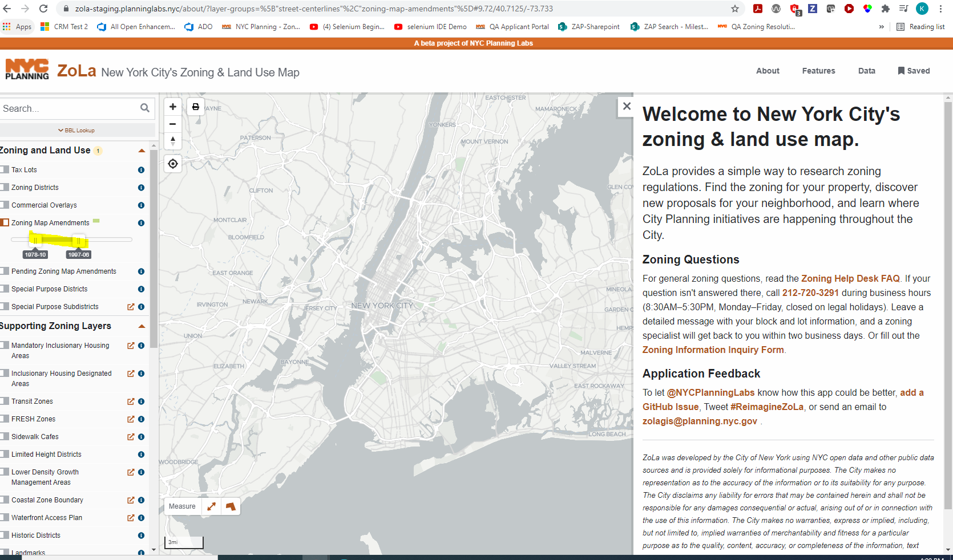Select the polygon measure tool icon
The height and width of the screenshot is (560, 953).
coord(231,506)
